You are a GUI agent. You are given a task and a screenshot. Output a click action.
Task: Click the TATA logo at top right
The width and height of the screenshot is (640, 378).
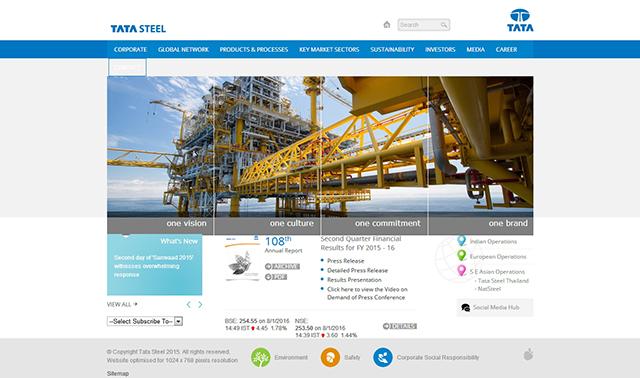point(520,20)
